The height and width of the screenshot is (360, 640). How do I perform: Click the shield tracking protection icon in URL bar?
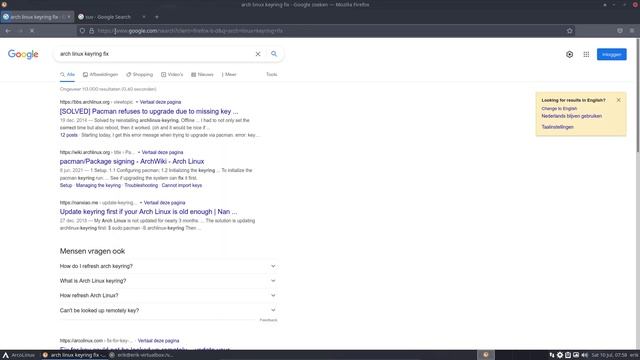coord(82,31)
